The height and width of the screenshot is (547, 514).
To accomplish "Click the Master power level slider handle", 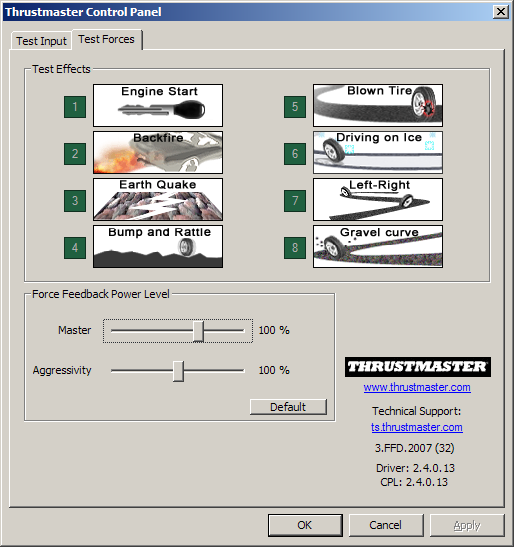I will coord(199,331).
